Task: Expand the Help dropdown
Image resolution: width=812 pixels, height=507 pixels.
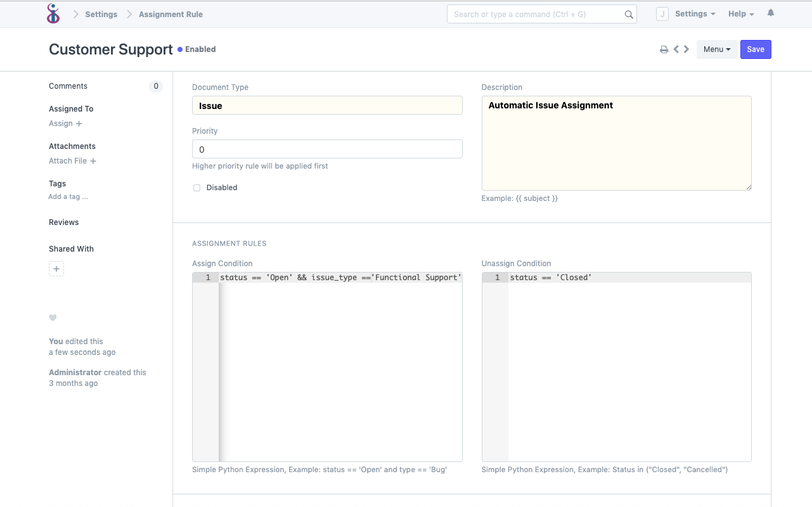Action: coord(740,13)
